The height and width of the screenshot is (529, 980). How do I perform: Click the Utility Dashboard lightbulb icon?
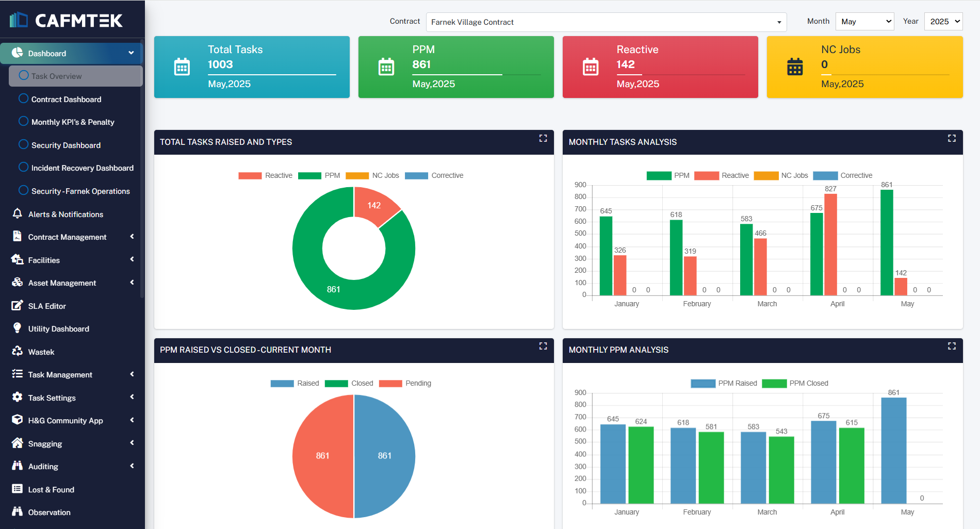[x=17, y=328]
